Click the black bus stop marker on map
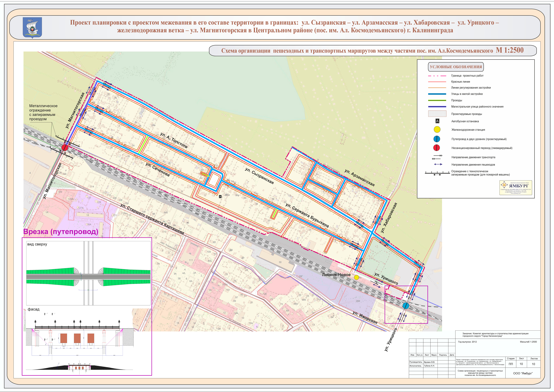This screenshot has width=554, height=392. (220, 197)
